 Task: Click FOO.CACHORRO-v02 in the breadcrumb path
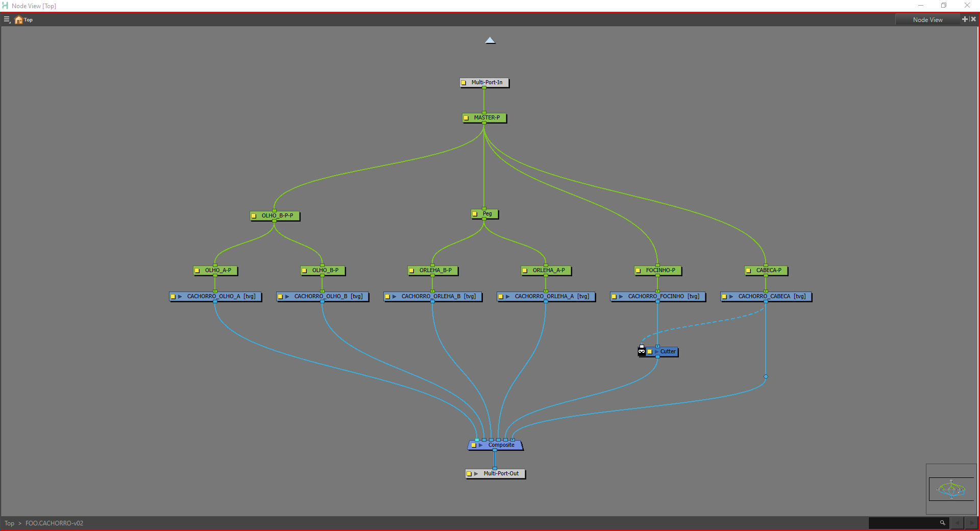[x=54, y=523]
